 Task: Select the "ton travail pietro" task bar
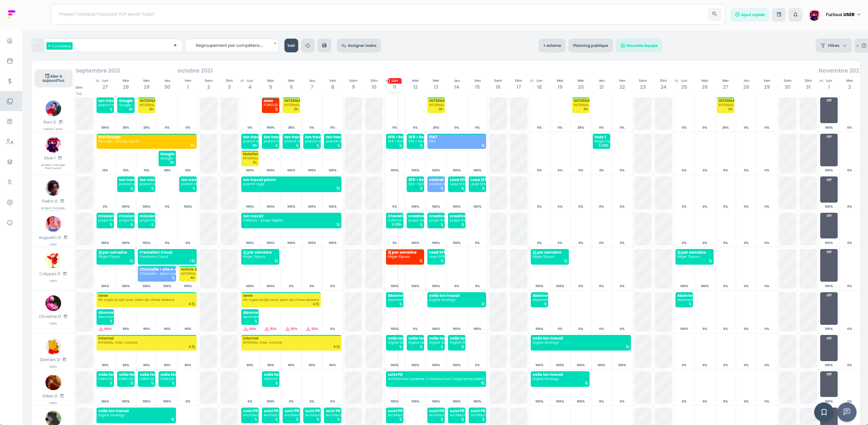pyautogui.click(x=291, y=184)
